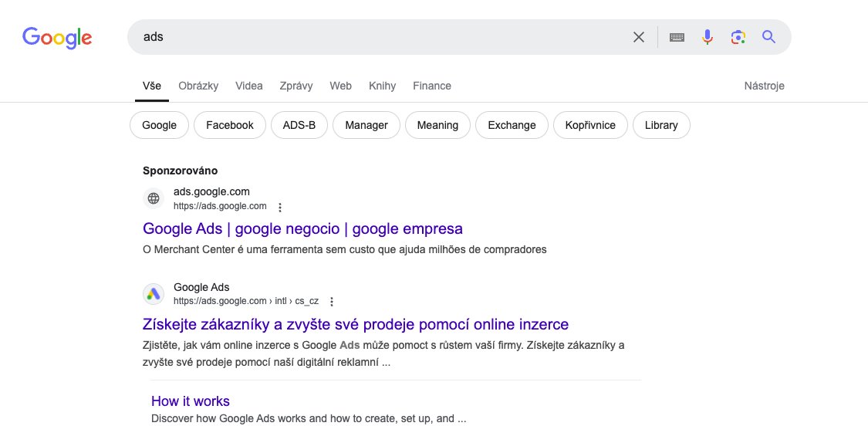Viewport: 868px width, 426px height.
Task: Click the Discover how Google Ads works text
Action: [309, 419]
